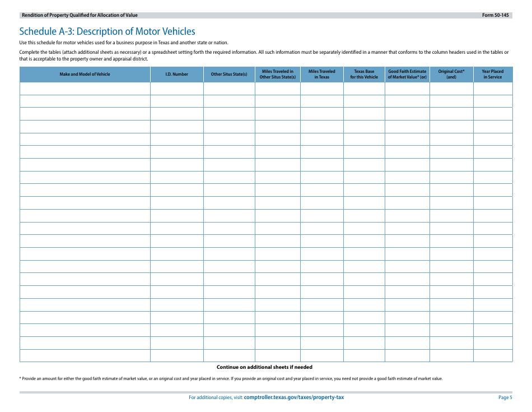
Task: Click the Page 5 label
Action: [x=505, y=397]
